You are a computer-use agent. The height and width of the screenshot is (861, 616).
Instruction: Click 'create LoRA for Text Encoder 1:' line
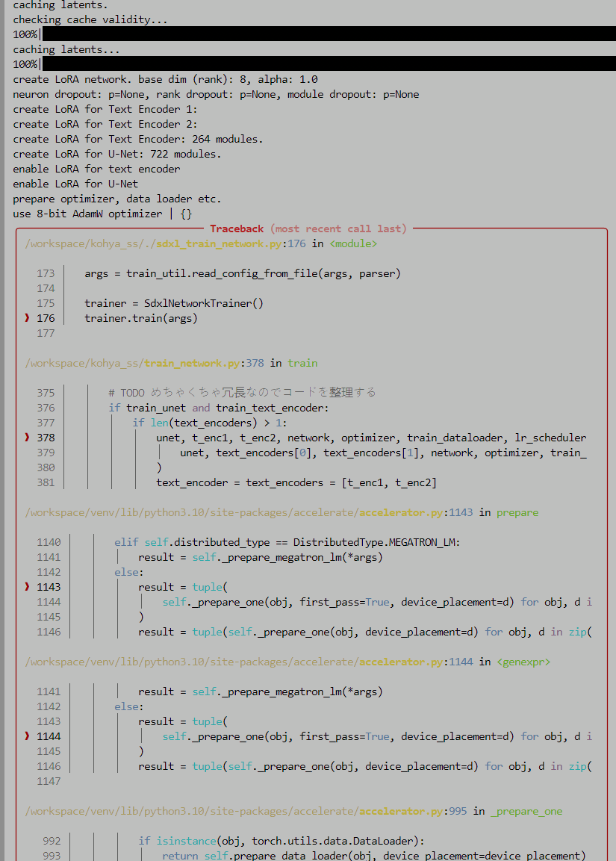pyautogui.click(x=105, y=109)
